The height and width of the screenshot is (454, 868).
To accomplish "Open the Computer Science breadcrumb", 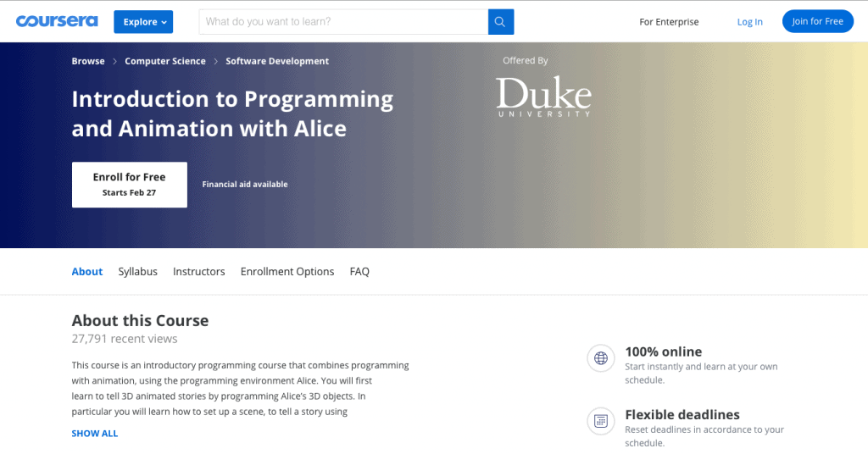I will click(x=165, y=61).
